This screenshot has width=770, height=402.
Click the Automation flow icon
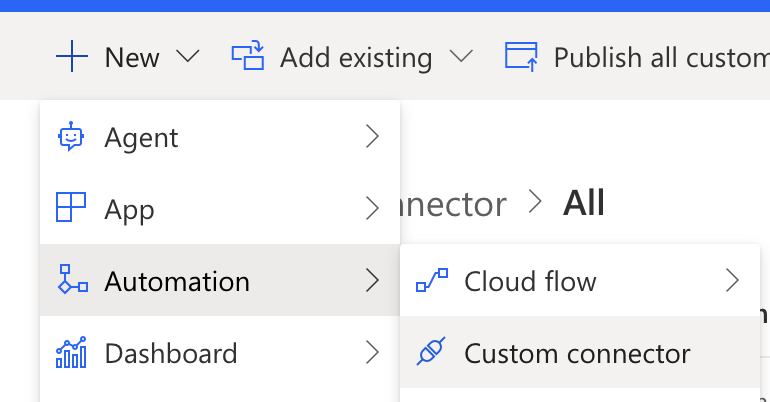point(73,279)
